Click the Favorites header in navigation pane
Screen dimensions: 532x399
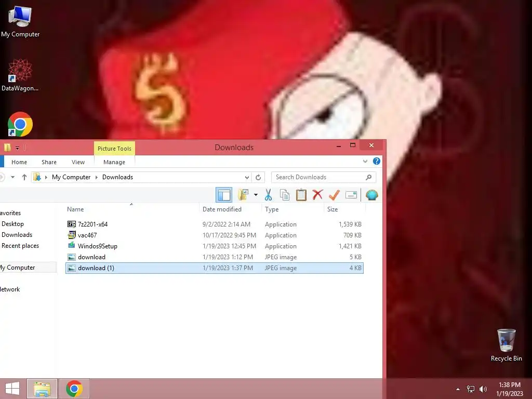[10, 213]
